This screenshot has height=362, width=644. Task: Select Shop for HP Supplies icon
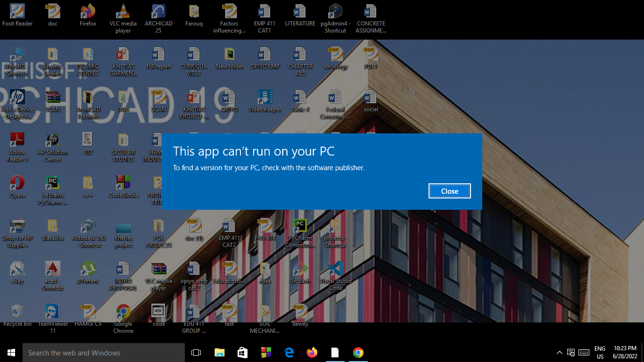coord(17,233)
